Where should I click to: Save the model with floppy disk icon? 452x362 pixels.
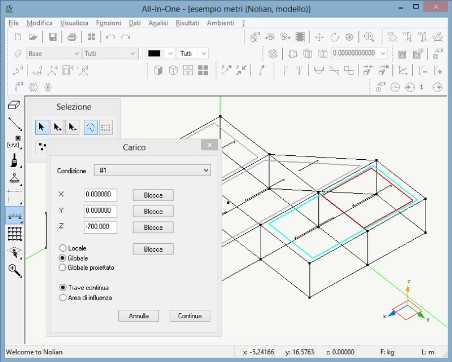coord(53,37)
